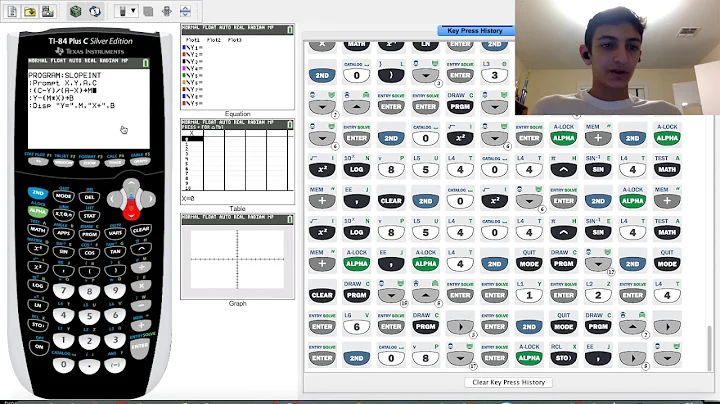Click the green ALPHA key on the calculator
The image size is (720, 404).
(x=38, y=211)
